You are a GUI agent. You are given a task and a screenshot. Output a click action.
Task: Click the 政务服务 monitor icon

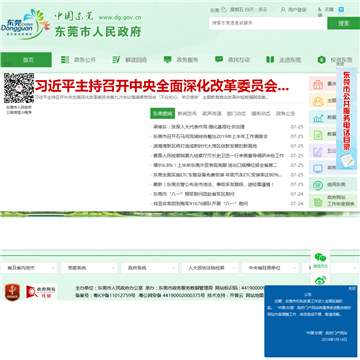pos(168,60)
